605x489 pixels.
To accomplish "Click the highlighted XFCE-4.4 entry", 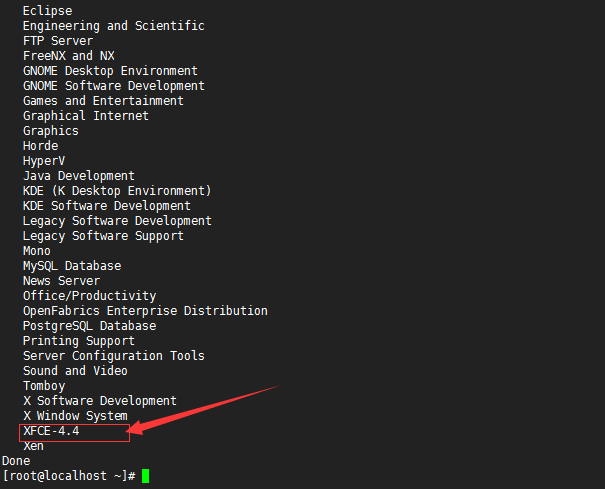I will [51, 431].
